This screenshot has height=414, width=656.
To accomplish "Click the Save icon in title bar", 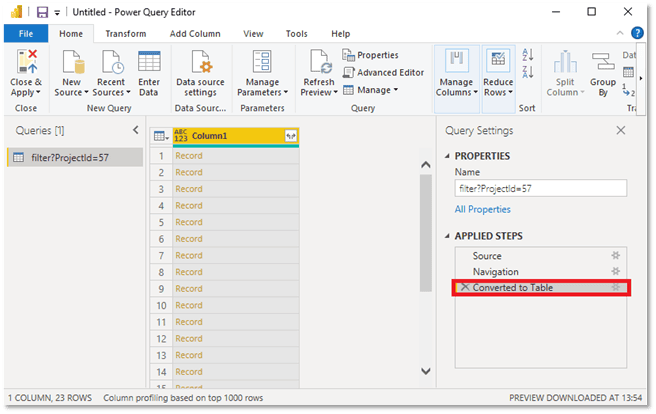I will (x=42, y=12).
